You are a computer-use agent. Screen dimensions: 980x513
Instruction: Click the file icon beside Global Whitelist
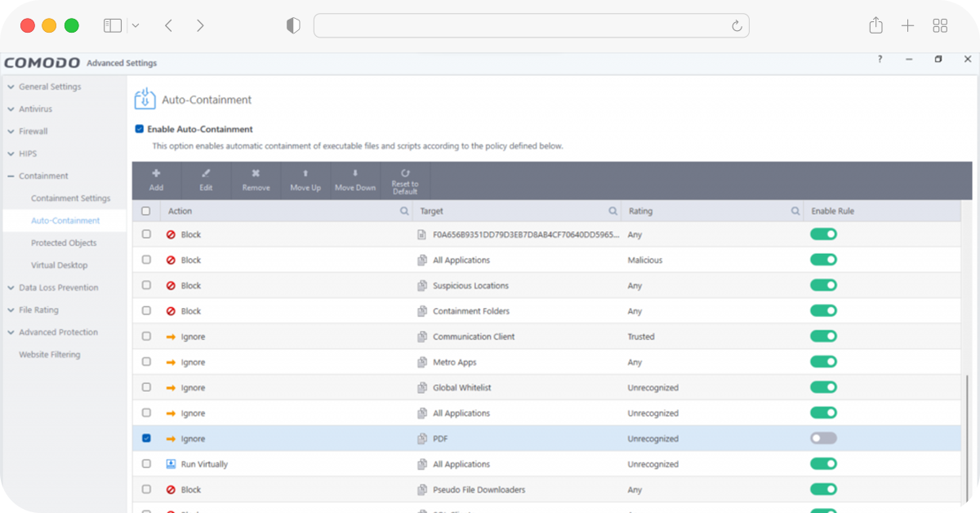[422, 388]
